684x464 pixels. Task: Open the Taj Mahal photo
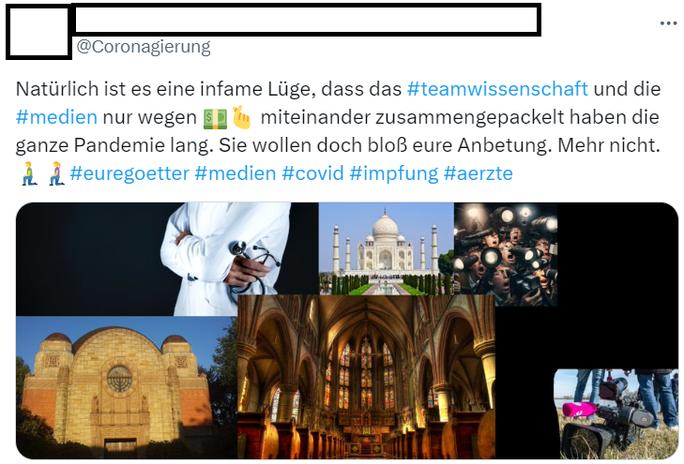[386, 249]
